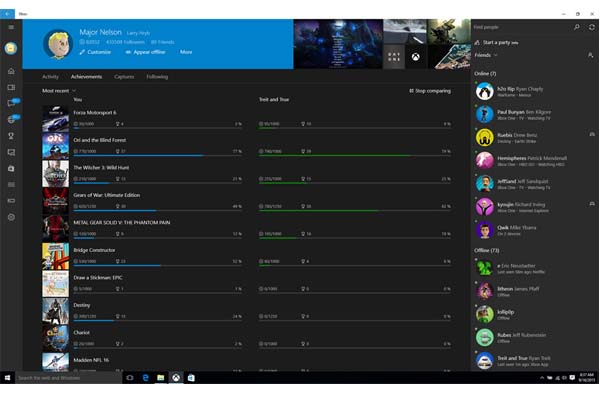Click the party icon next to kysujin
The height and width of the screenshot is (400, 600).
(x=592, y=204)
